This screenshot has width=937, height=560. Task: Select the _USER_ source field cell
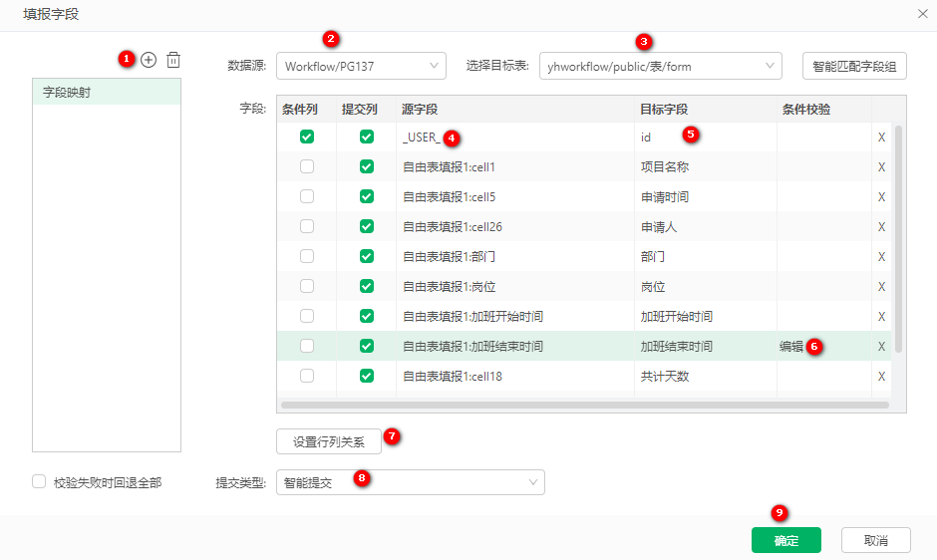pyautogui.click(x=515, y=138)
